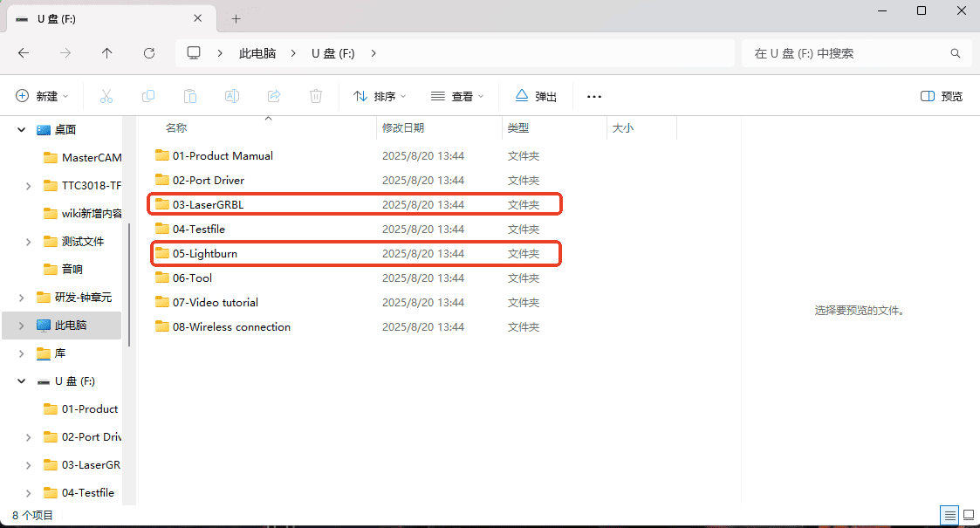Sort by 修改日期 column header
The height and width of the screenshot is (528, 980).
tap(403, 128)
